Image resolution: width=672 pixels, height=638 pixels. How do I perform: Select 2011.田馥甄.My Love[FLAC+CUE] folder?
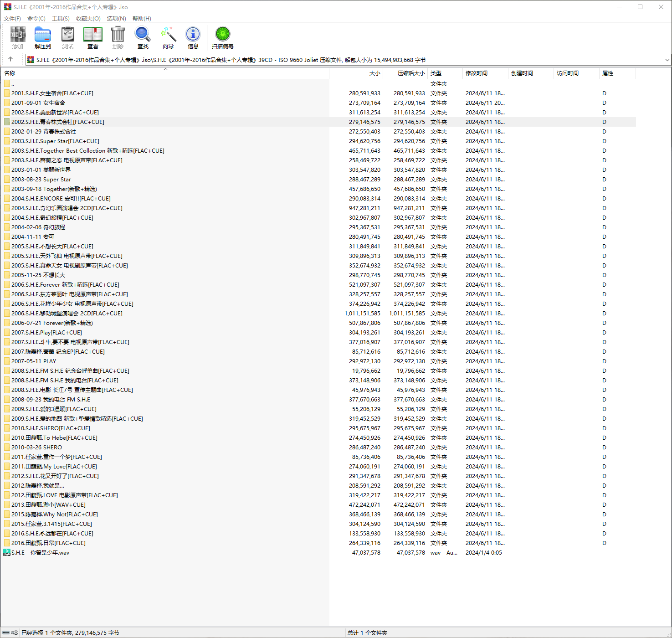pyautogui.click(x=54, y=466)
